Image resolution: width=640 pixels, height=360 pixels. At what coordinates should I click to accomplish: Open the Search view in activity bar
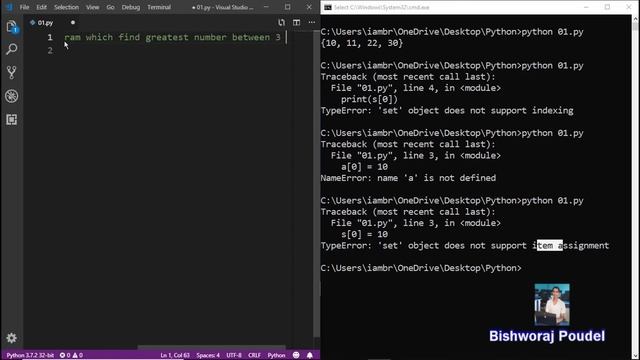(x=11, y=49)
